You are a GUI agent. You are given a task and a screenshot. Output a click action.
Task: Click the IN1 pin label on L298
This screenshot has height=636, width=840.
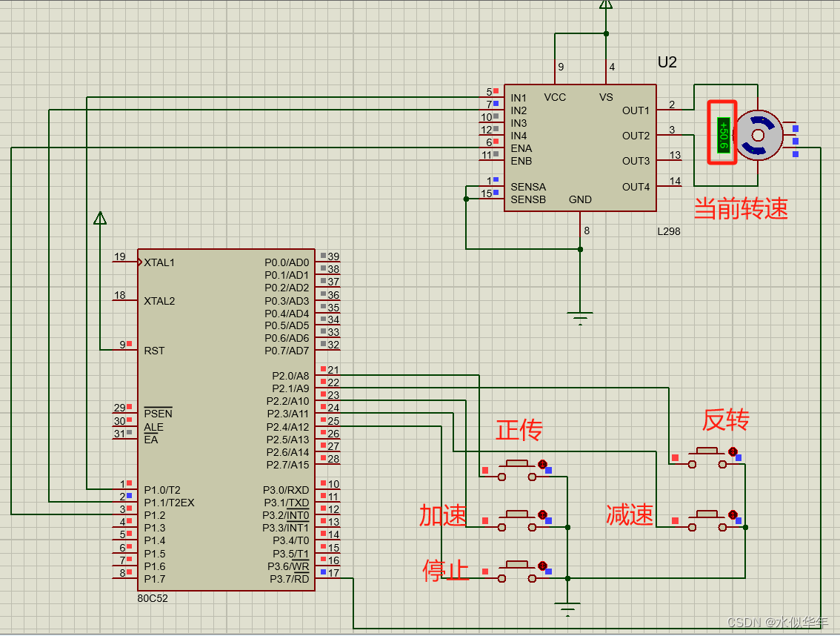519,98
